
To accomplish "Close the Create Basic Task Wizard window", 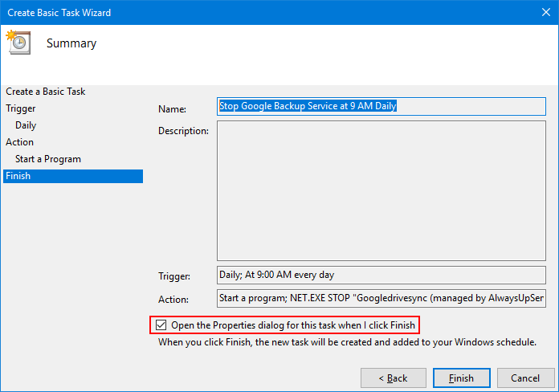I will (546, 12).
